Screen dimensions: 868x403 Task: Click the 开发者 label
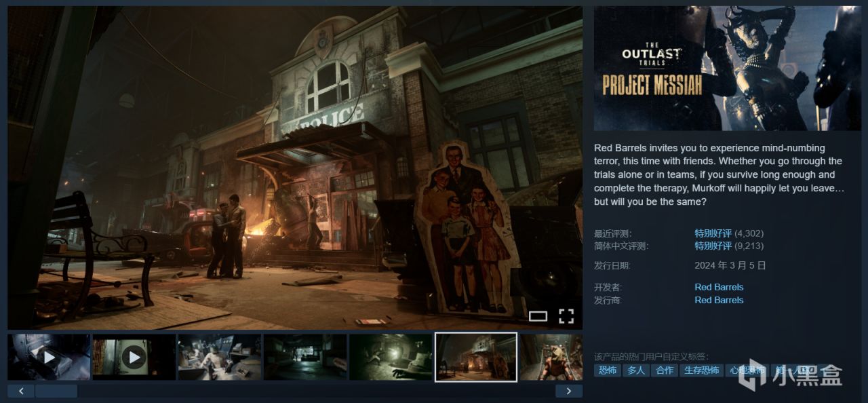pyautogui.click(x=608, y=287)
